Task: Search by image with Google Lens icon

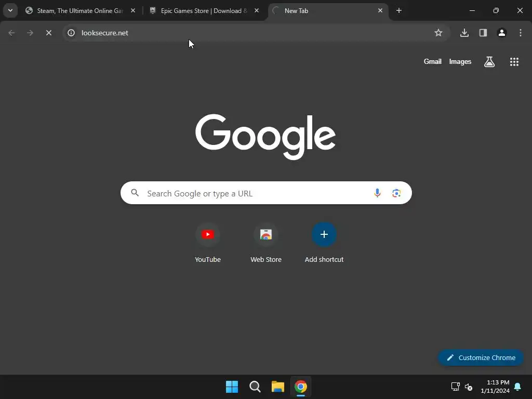Action: pyautogui.click(x=396, y=193)
